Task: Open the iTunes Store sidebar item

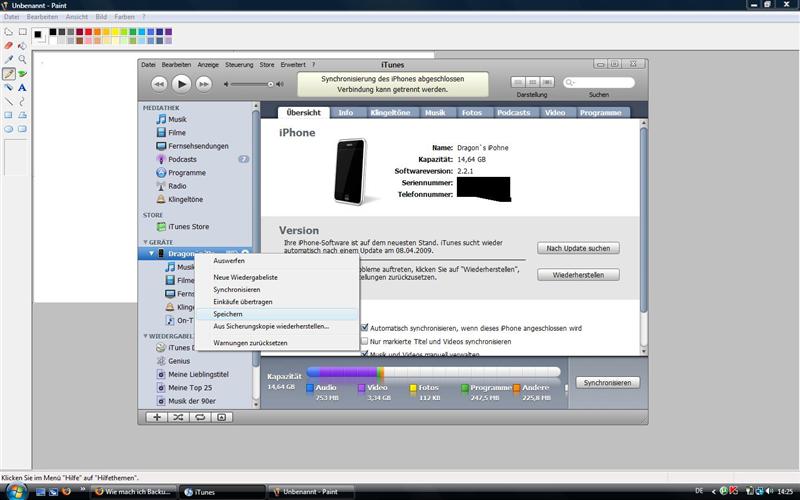Action: [x=187, y=226]
